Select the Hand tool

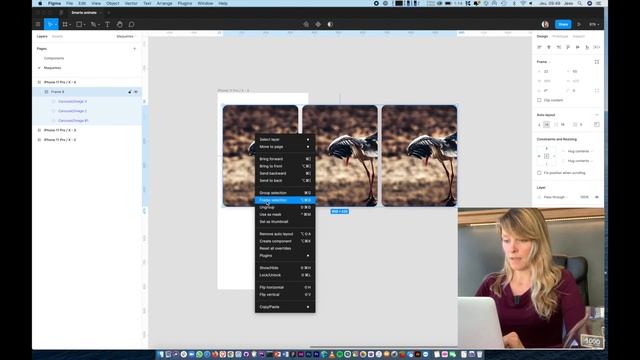point(119,24)
